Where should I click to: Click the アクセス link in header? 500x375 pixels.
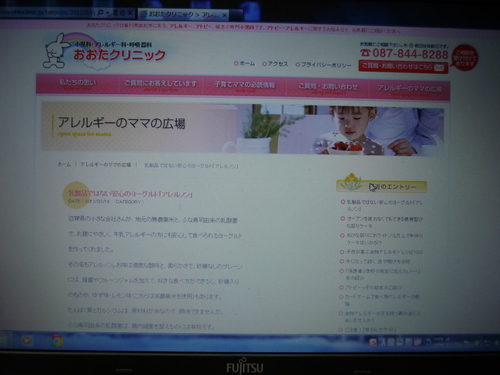275,64
